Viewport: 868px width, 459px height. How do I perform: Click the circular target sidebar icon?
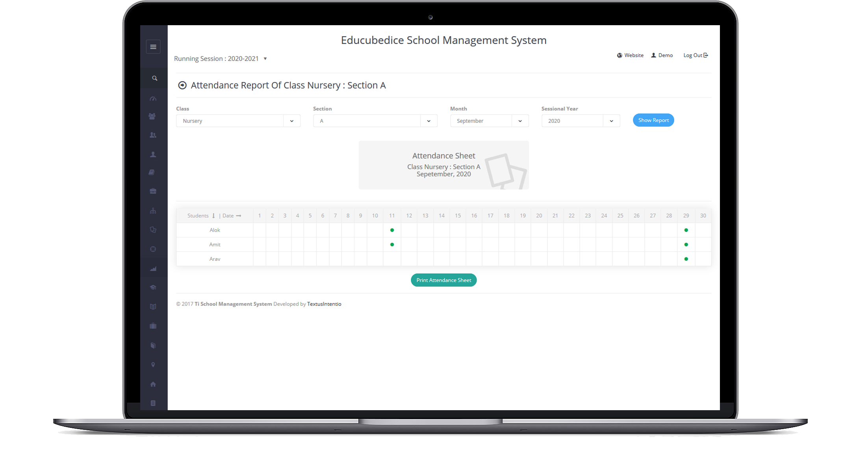click(153, 249)
